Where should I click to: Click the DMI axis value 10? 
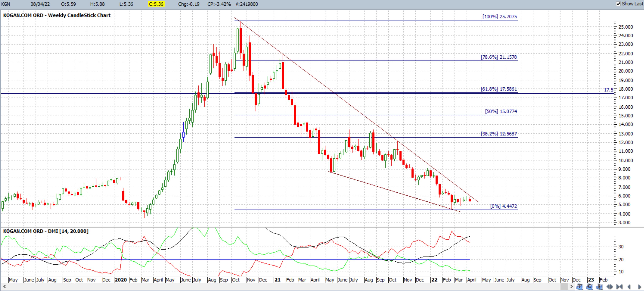click(621, 272)
